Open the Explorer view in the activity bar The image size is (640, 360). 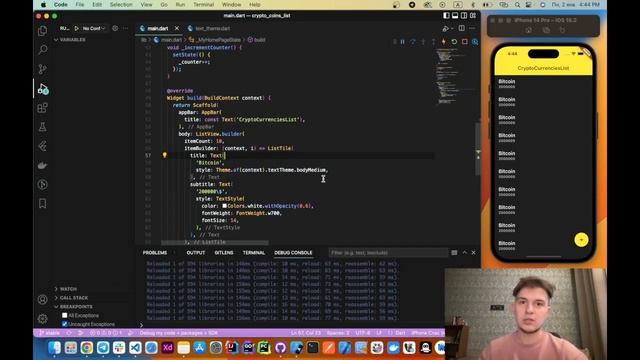pyautogui.click(x=42, y=31)
